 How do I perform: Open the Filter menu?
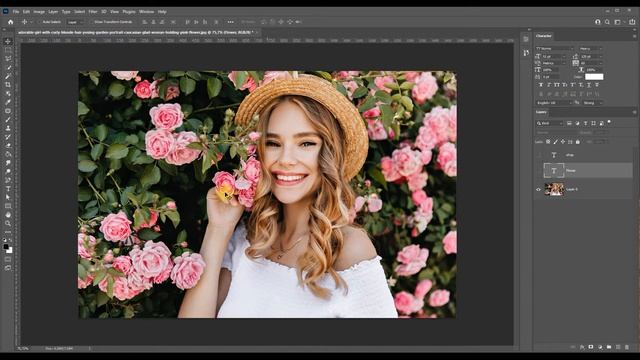[x=93, y=12]
